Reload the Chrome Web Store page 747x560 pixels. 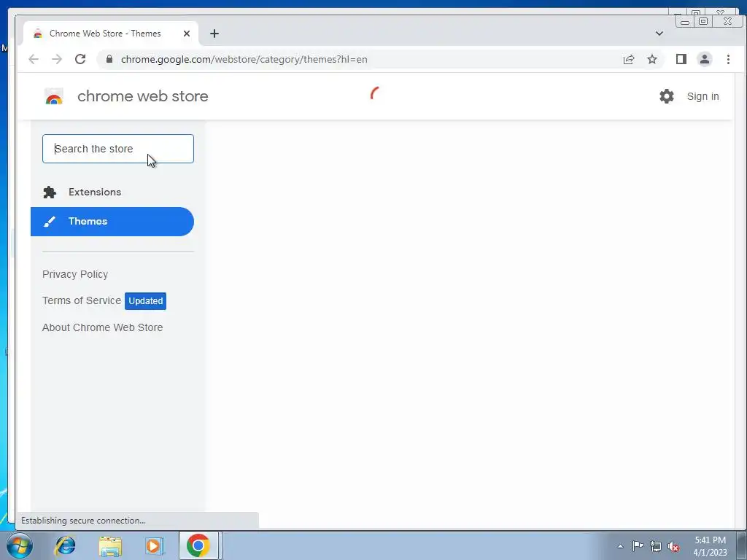[x=80, y=59]
